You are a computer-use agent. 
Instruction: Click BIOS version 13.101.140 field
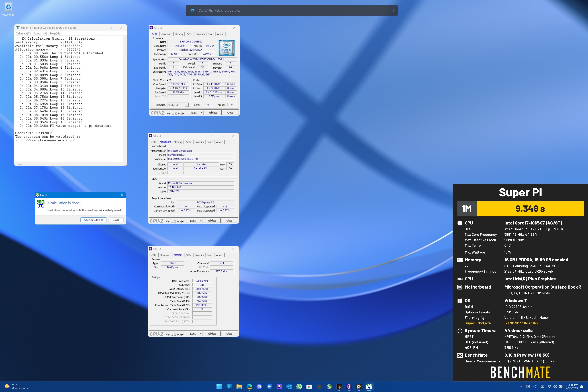(201, 187)
